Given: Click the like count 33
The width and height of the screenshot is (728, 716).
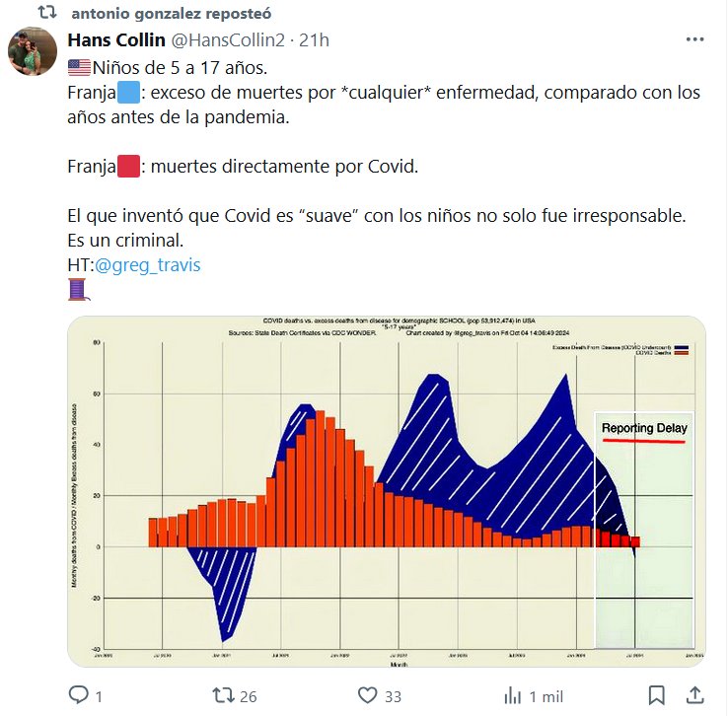Looking at the screenshot, I should coord(394,696).
